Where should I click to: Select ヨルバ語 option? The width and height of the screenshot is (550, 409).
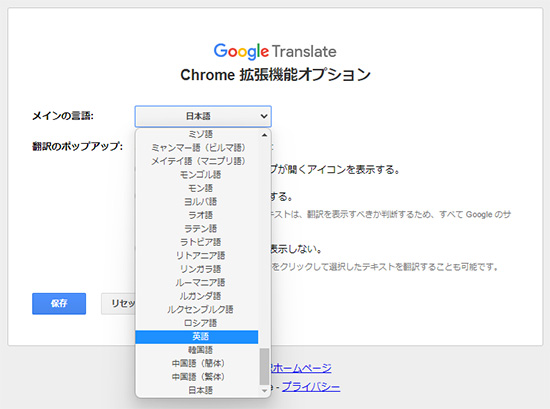pos(197,202)
